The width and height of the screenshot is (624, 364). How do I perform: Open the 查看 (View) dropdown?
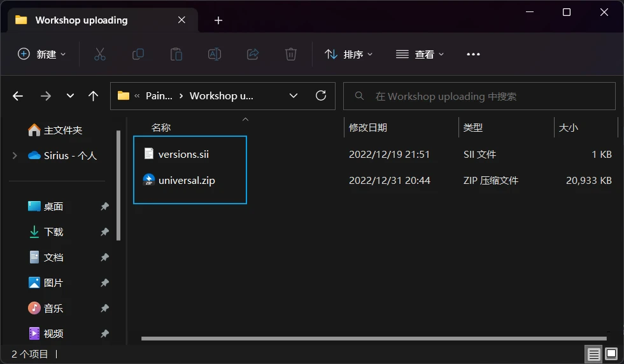(x=420, y=54)
